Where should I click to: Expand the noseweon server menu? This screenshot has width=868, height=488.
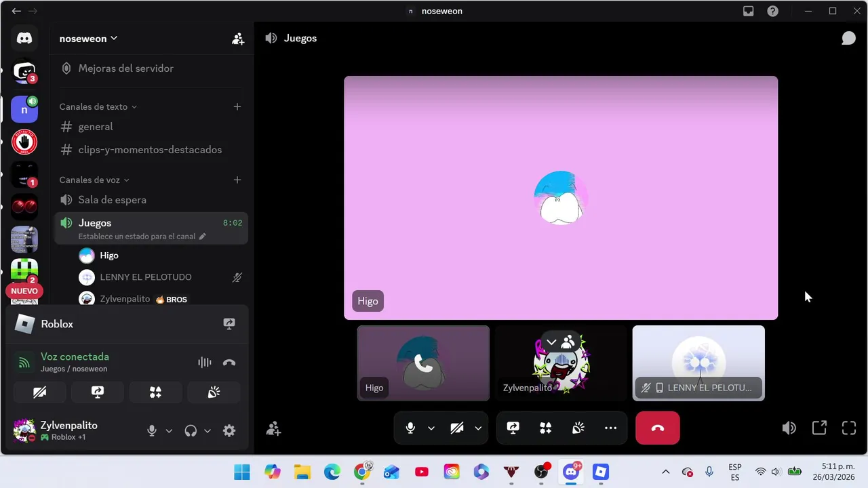coord(88,39)
